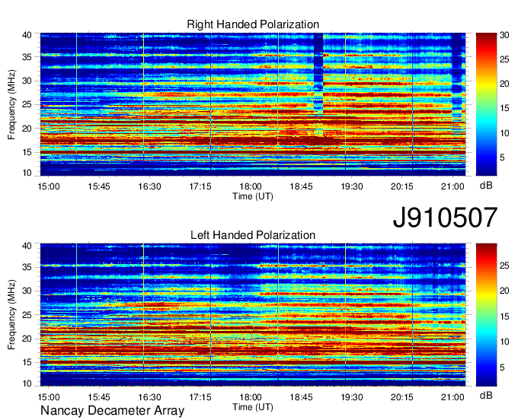Click the 17:15 tick of Left Handed plot

click(x=200, y=397)
